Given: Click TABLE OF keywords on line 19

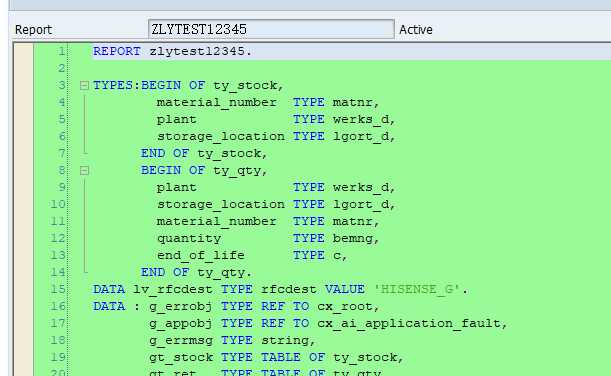Looking at the screenshot, I should coord(293,357).
